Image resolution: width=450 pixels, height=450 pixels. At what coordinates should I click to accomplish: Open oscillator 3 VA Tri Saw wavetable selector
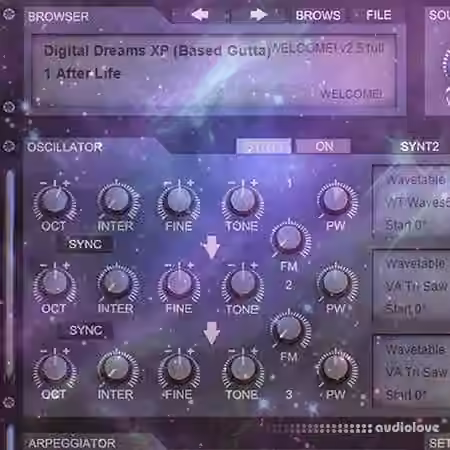pos(417,372)
